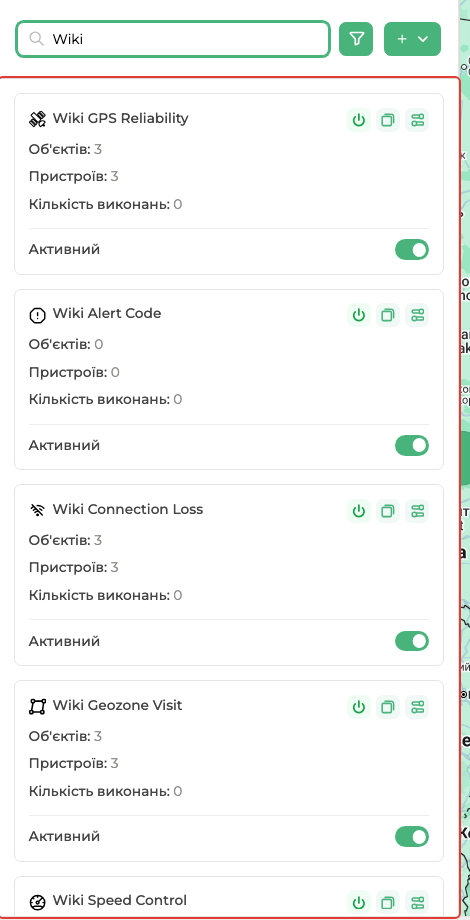Select the Wiki Alert Code card title
Viewport: 470px width, 920px height.
(107, 313)
